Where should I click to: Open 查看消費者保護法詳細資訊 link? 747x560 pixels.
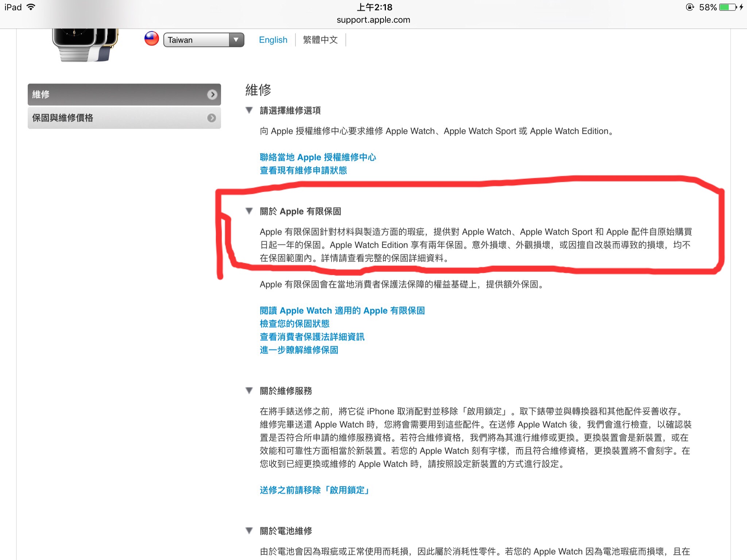click(x=312, y=337)
